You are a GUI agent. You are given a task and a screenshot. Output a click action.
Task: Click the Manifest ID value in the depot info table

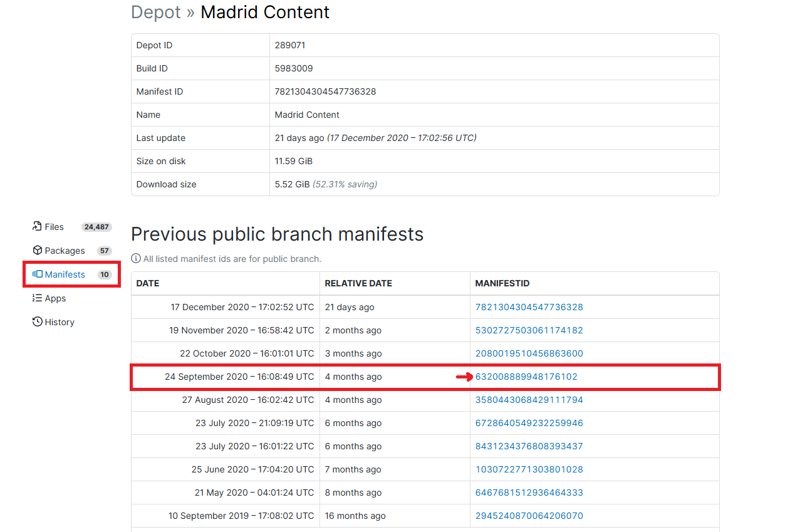pos(325,91)
